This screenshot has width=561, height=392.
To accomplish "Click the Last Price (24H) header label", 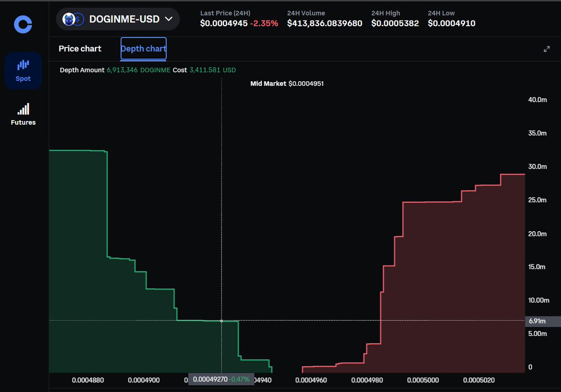I will (x=225, y=13).
